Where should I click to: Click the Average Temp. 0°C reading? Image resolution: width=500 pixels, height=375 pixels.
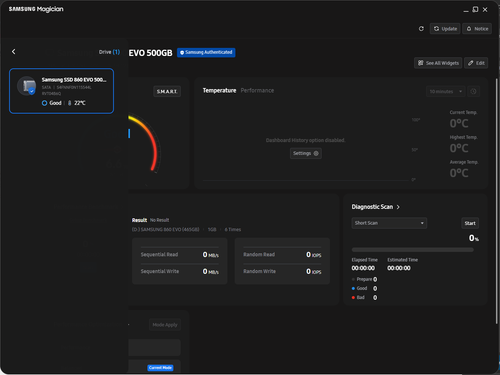pyautogui.click(x=459, y=173)
